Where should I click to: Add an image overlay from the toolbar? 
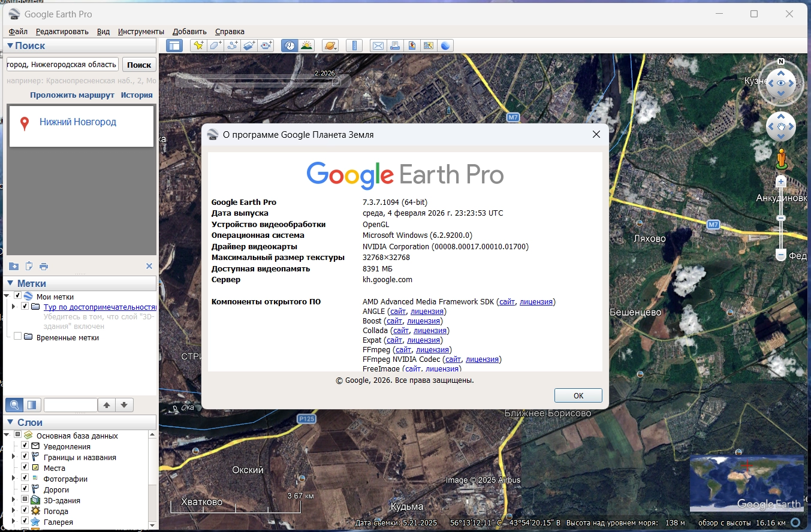[x=249, y=46]
